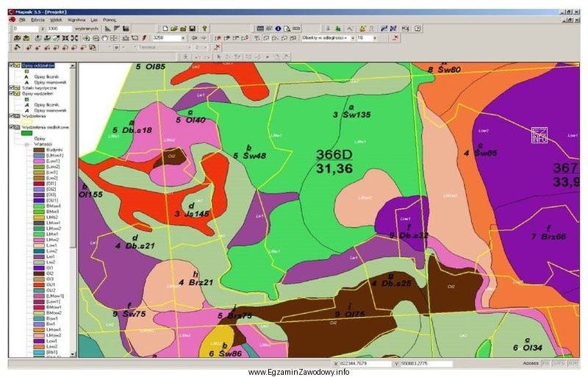The height and width of the screenshot is (377, 588).
Task: Click the zoom in magnifier icon
Action: click(x=87, y=38)
